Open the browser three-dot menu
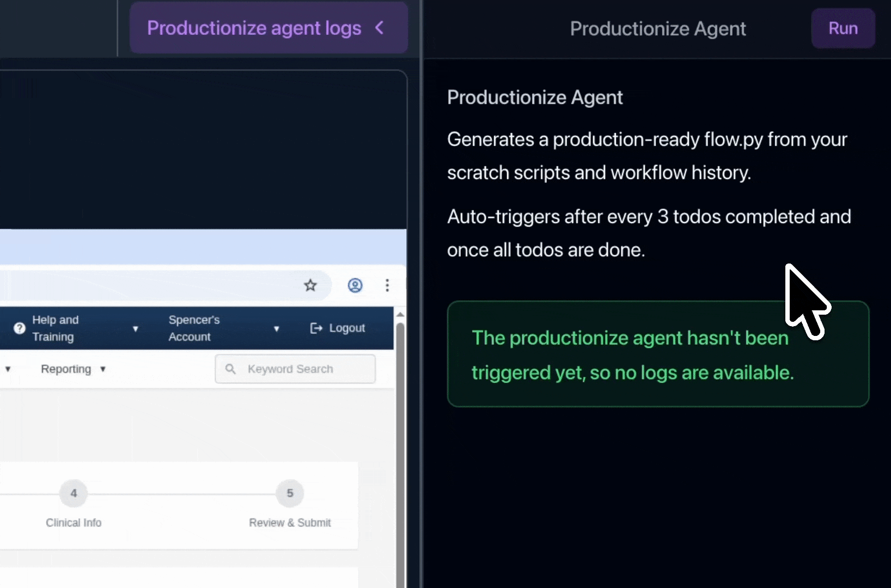 pyautogui.click(x=387, y=285)
